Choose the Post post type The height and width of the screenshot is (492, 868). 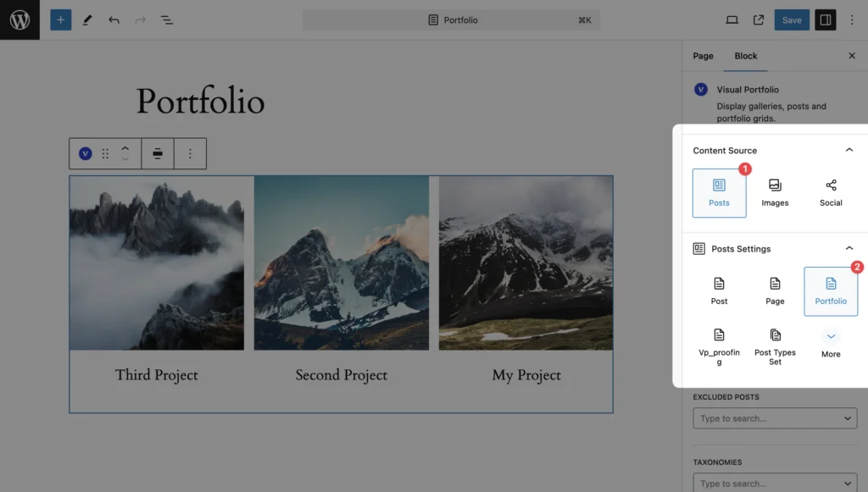coord(719,291)
